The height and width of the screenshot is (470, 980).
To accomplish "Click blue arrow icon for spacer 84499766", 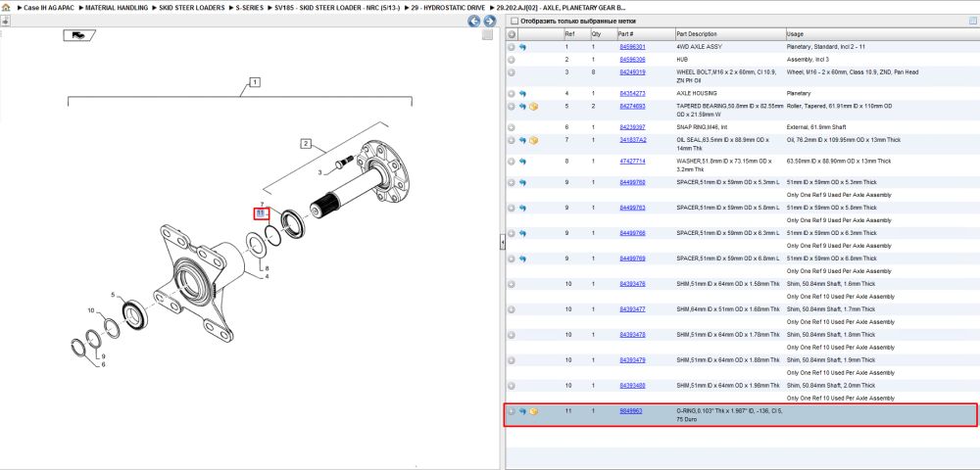I will [x=522, y=233].
